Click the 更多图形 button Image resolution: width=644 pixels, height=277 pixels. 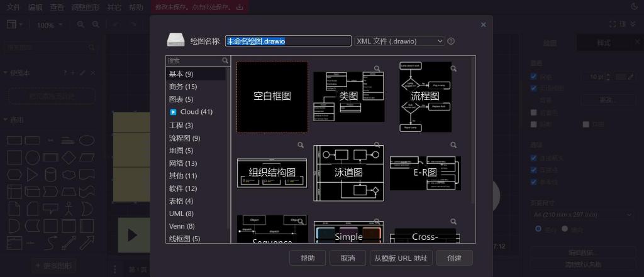pos(54,266)
